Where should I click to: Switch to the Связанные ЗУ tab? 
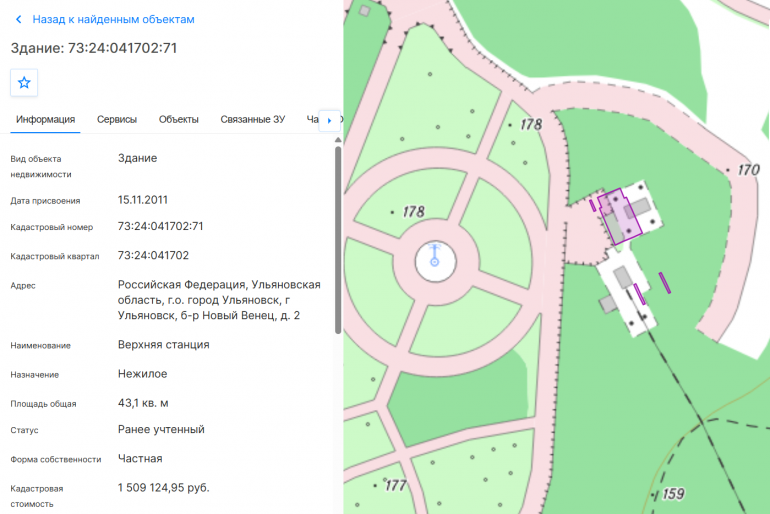252,119
